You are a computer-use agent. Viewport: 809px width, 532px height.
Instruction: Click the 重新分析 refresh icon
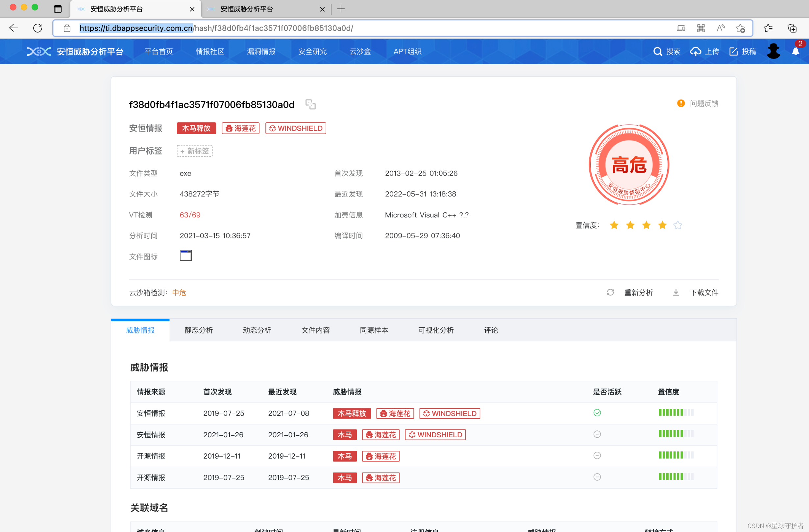(610, 292)
